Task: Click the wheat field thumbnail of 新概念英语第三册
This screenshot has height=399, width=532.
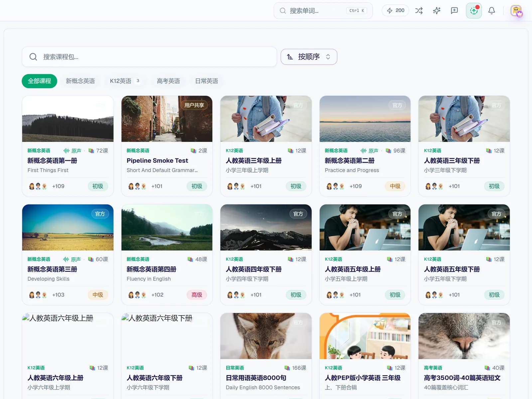Action: [68, 227]
